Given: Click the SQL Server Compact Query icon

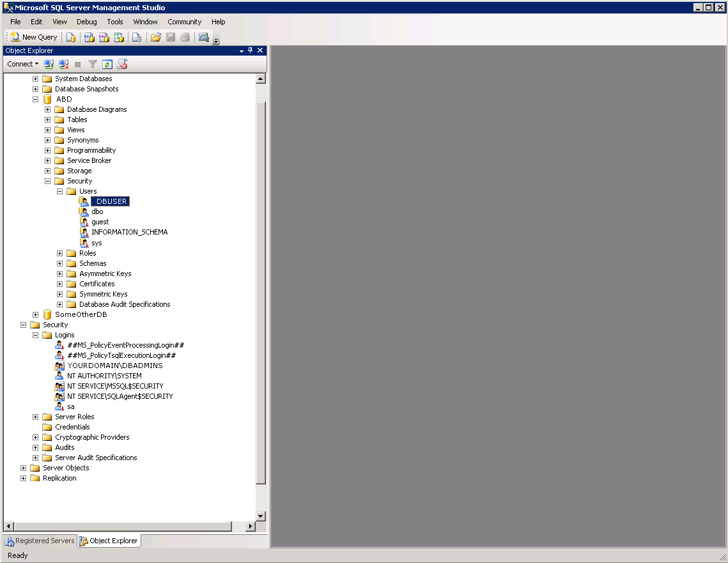Looking at the screenshot, I should (137, 37).
